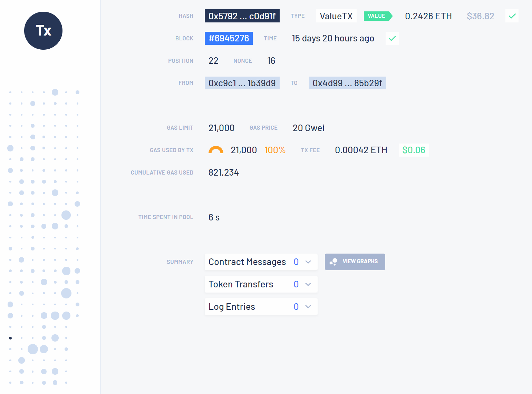Expand the Log Entries chevron
Image resolution: width=532 pixels, height=394 pixels.
click(308, 307)
